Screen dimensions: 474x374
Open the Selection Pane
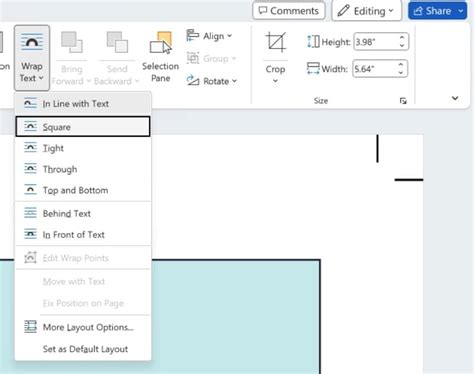click(x=160, y=57)
